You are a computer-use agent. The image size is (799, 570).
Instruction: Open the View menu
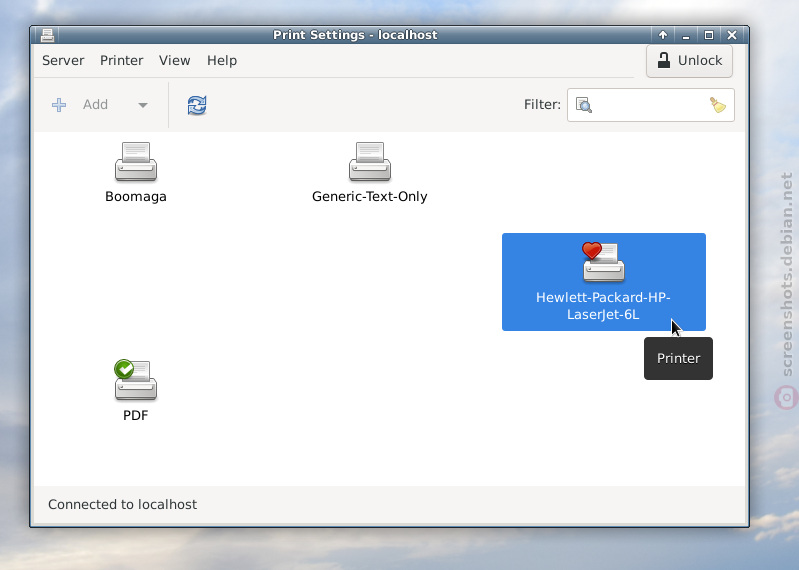[x=174, y=61]
